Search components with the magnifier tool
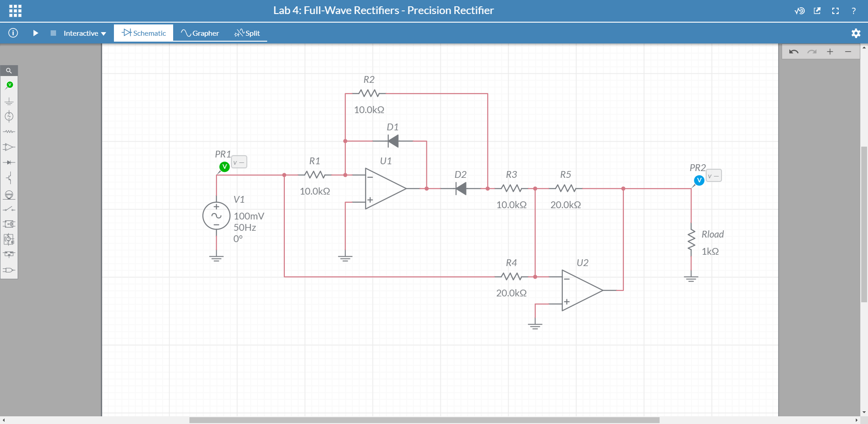The height and width of the screenshot is (424, 868). click(x=9, y=71)
